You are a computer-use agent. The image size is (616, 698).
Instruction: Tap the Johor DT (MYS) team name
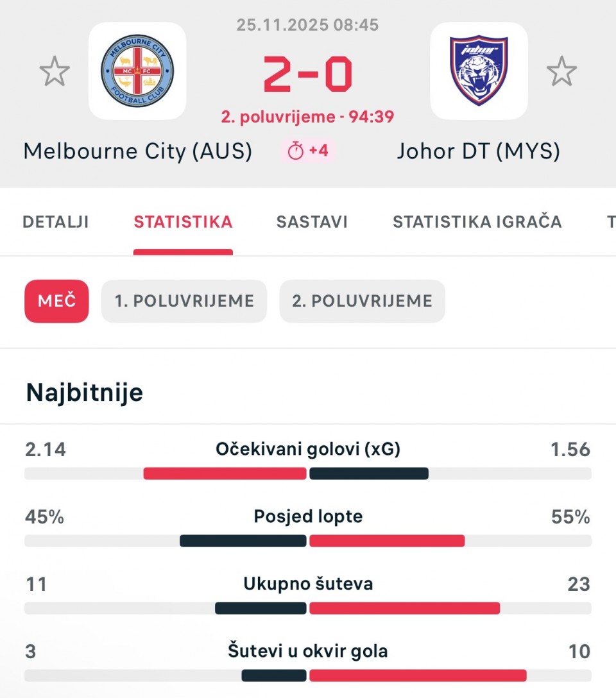tap(478, 151)
